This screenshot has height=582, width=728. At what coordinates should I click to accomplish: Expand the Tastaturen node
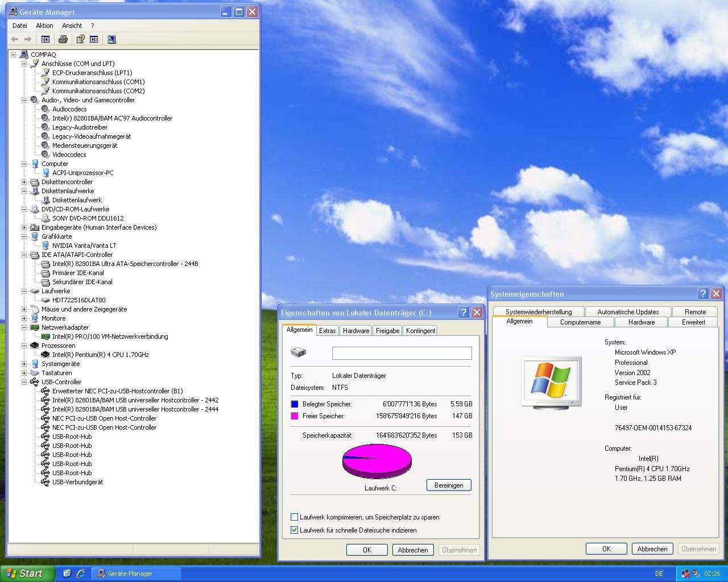(24, 373)
